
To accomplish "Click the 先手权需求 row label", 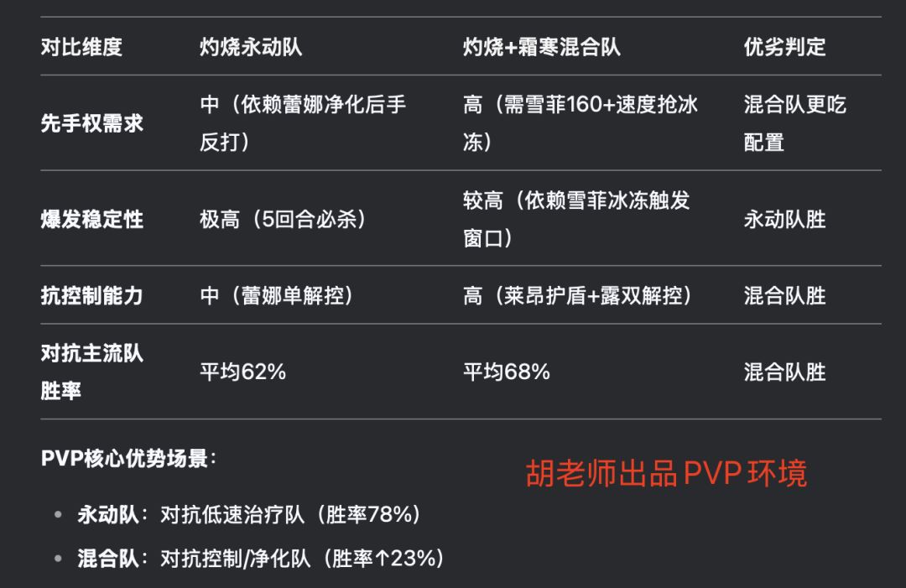I will click(91, 123).
